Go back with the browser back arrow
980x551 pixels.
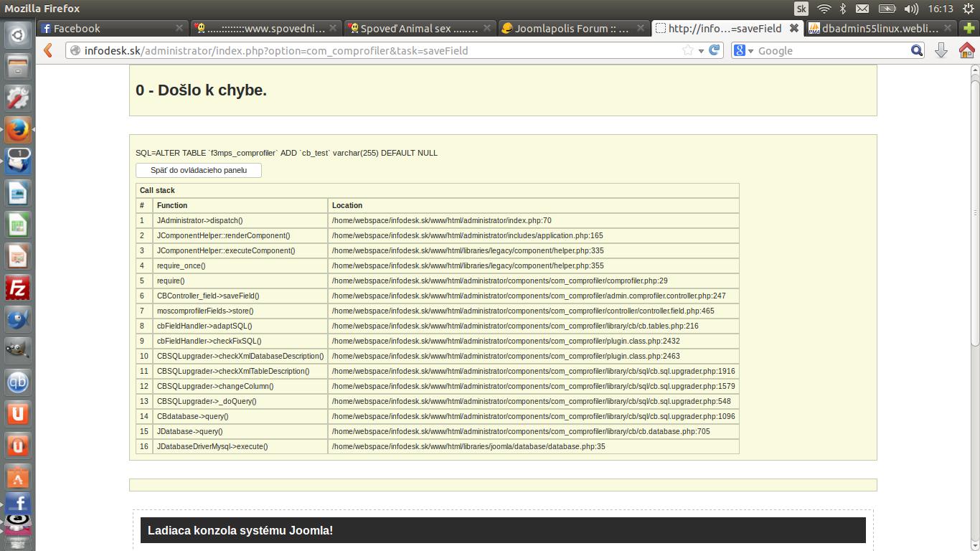point(48,50)
